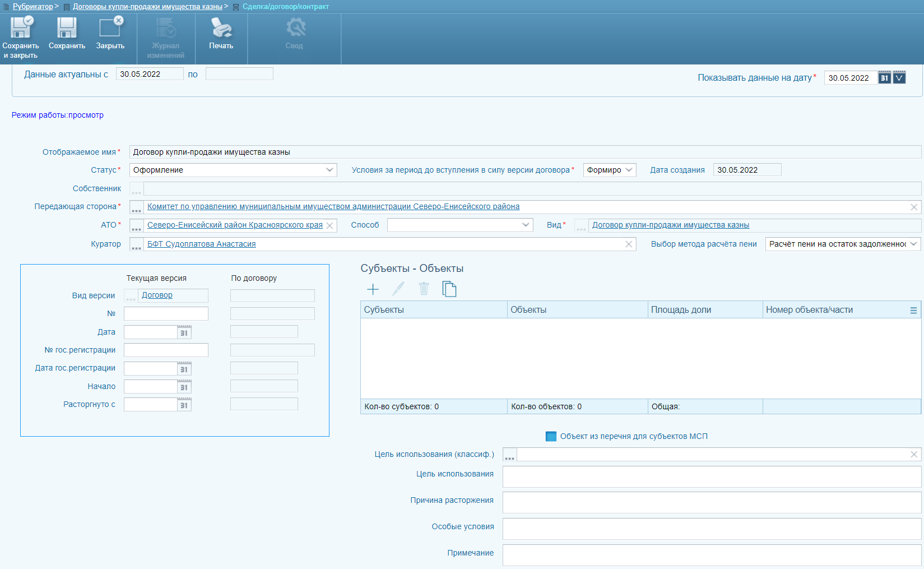Open lookup dots for Цель использования (классиф.)
The image size is (924, 569).
pyautogui.click(x=509, y=455)
